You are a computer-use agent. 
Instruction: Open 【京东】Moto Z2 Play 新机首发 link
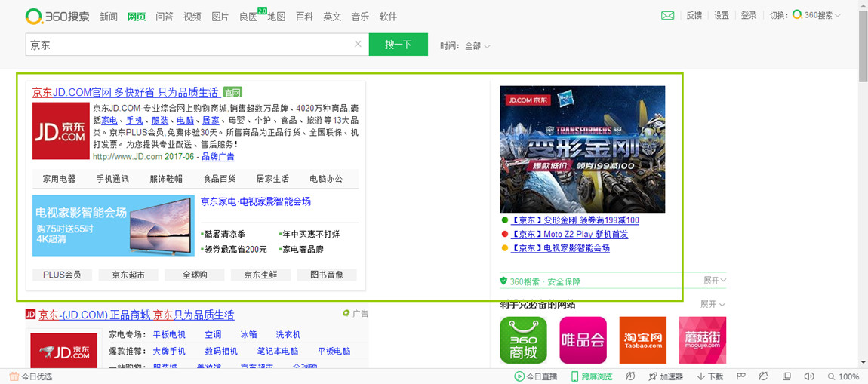click(569, 234)
